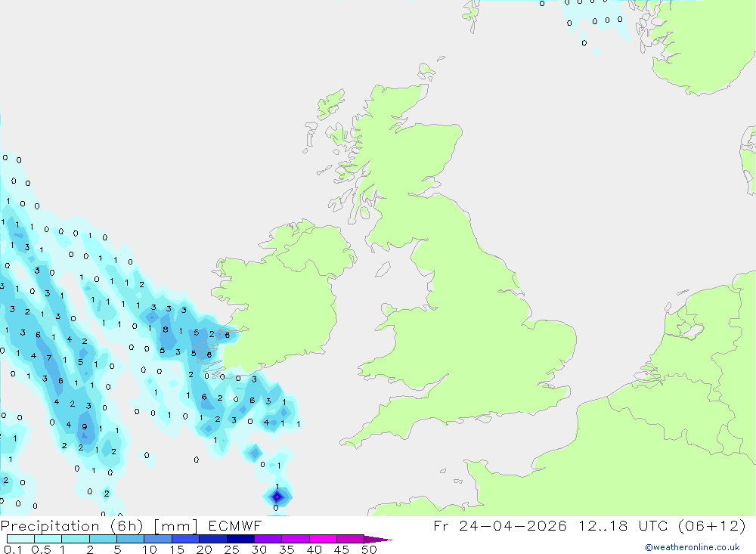Click legend scale label '20'
Viewport: 756px width, 554px height.
204,549
